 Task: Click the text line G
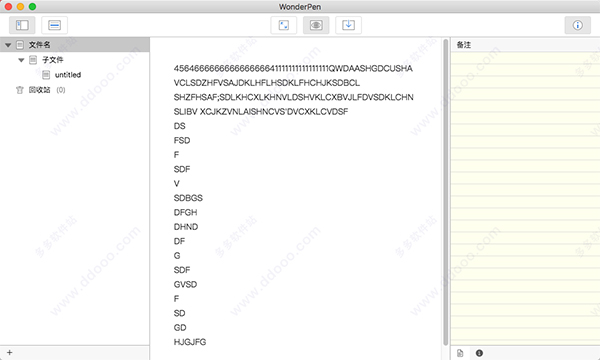pyautogui.click(x=177, y=256)
